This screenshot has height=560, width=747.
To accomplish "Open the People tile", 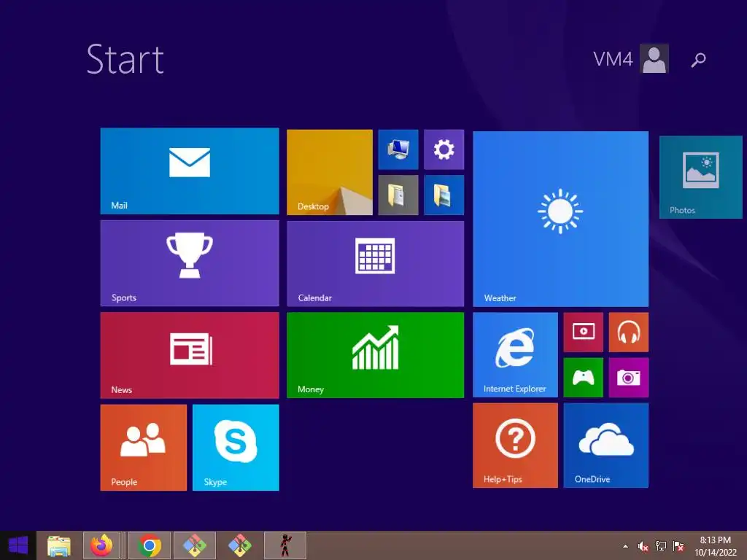I will 144,448.
